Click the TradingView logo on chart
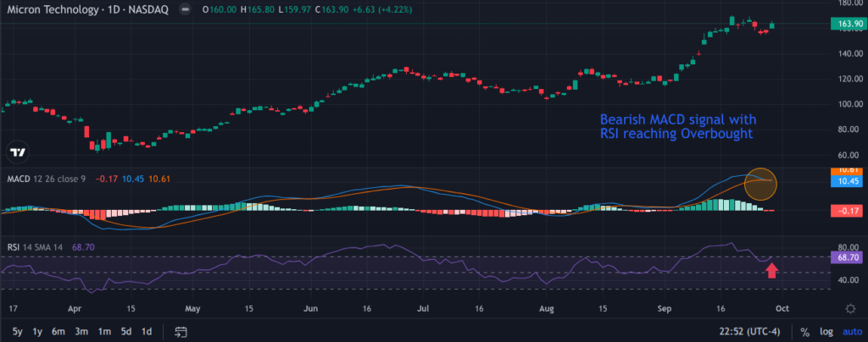 pyautogui.click(x=17, y=152)
